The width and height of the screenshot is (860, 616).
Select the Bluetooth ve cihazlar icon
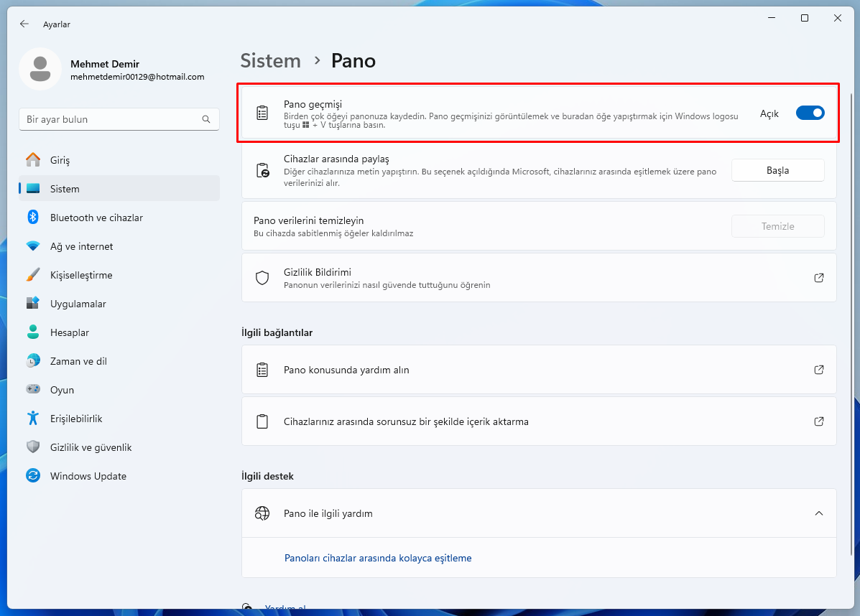32,217
